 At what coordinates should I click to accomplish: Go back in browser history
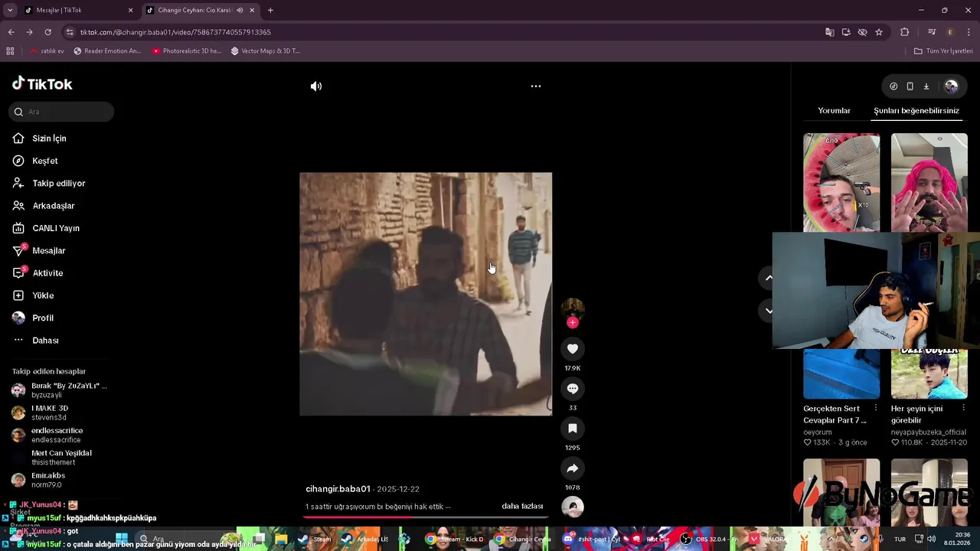11,32
